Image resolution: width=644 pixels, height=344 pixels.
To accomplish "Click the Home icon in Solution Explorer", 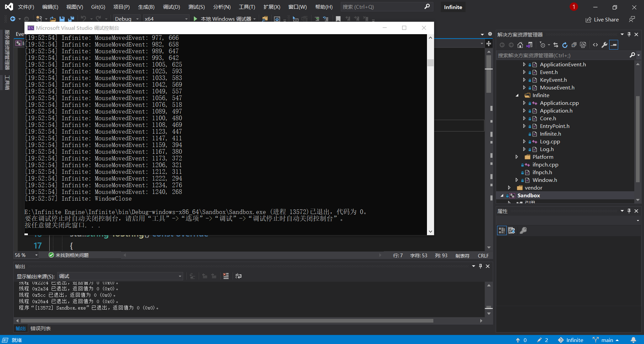I will click(520, 45).
